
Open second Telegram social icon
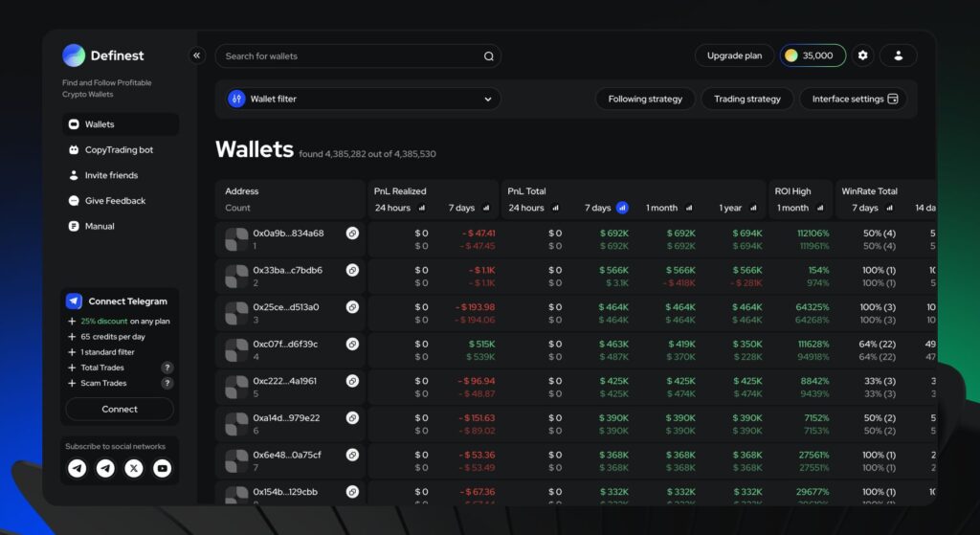pyautogui.click(x=105, y=468)
